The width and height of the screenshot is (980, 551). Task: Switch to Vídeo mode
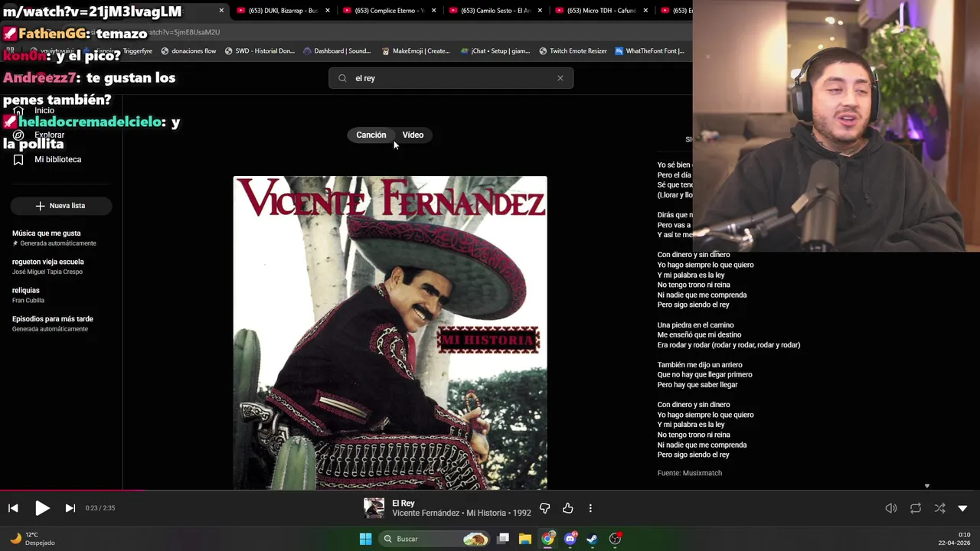(x=413, y=135)
